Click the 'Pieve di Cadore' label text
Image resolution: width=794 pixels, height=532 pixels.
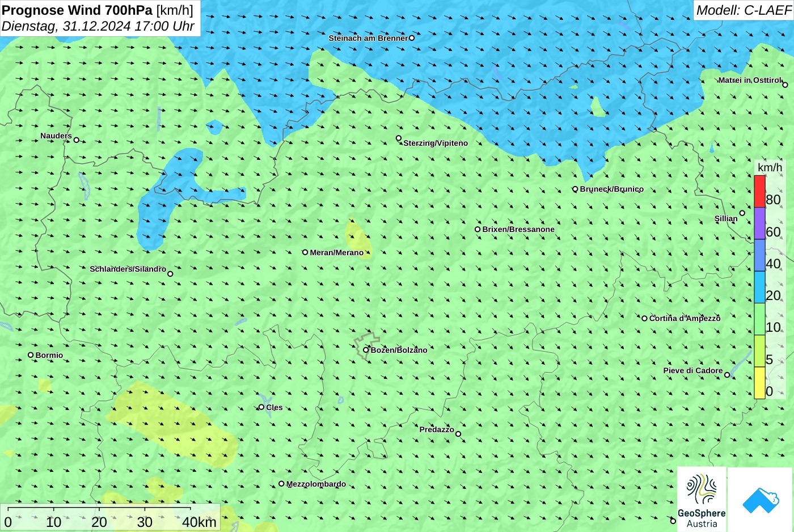pyautogui.click(x=693, y=370)
